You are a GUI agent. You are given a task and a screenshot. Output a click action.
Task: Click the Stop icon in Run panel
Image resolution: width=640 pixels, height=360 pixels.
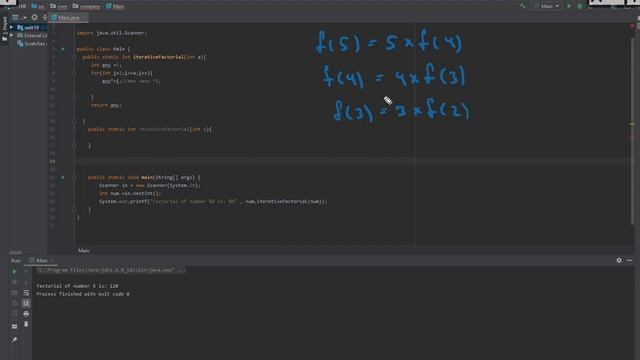(x=14, y=282)
